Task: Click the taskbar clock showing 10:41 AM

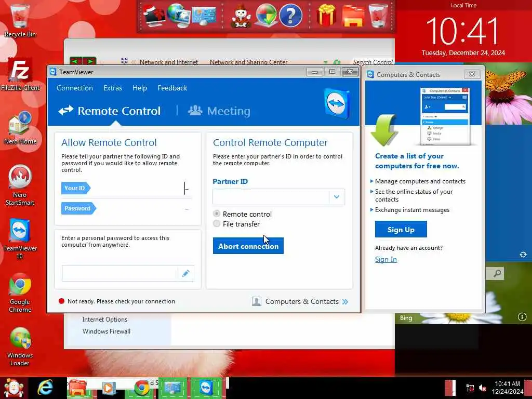Action: tap(507, 388)
